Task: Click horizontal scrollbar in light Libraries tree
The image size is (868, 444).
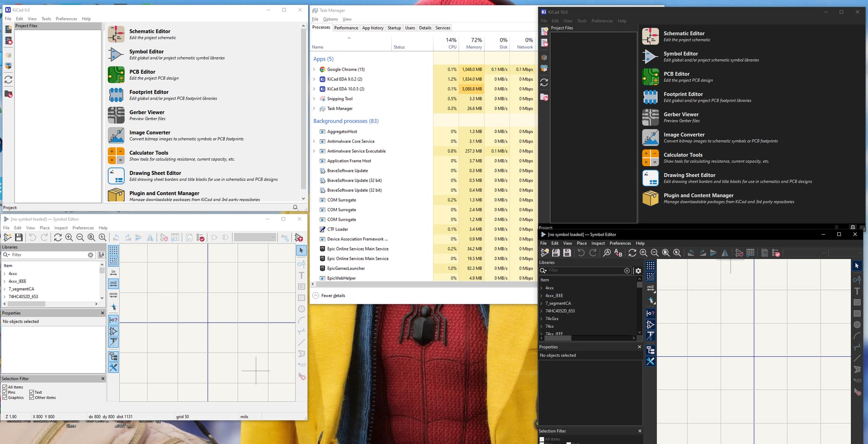Action: (x=27, y=304)
